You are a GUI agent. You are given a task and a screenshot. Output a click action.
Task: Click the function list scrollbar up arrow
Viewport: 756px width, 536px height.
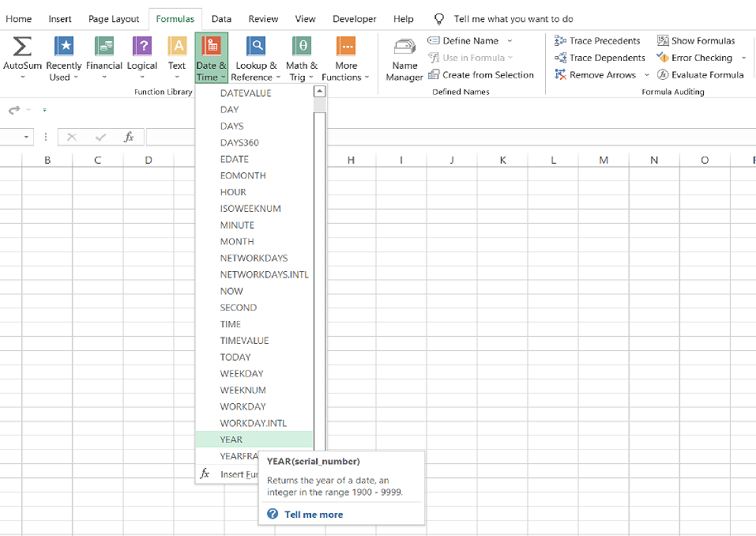[319, 92]
